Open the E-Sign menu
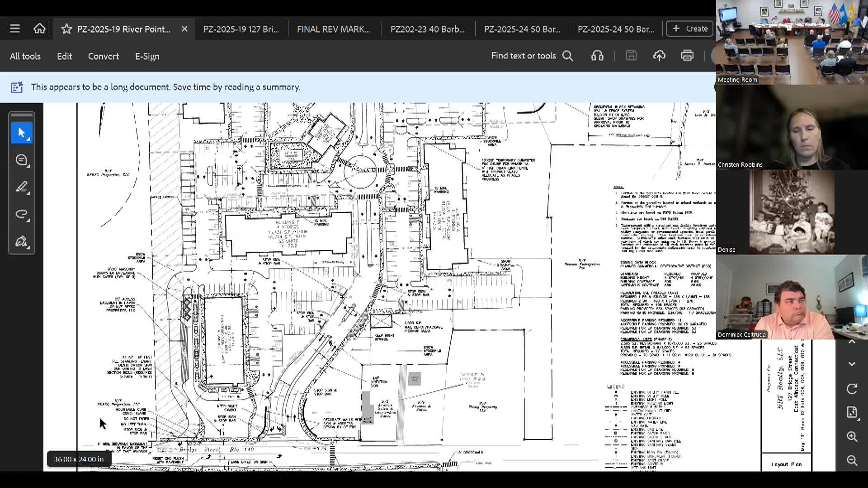This screenshot has height=488, width=868. coord(147,56)
